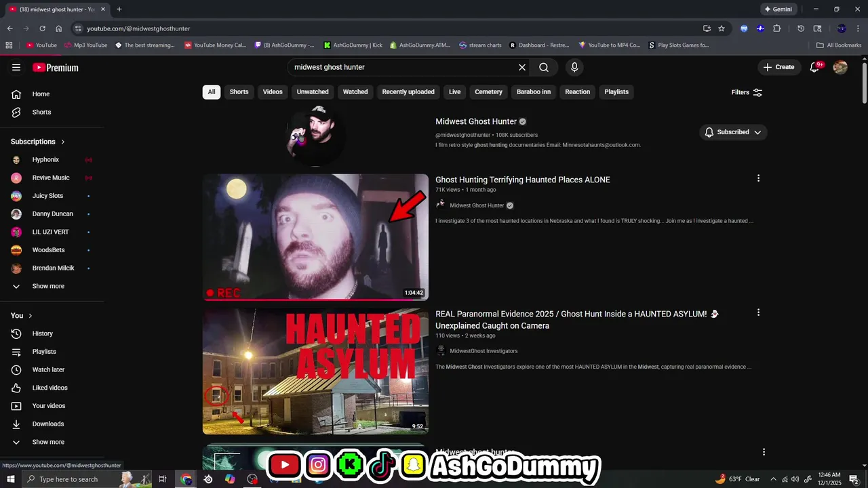Open Danny Duncan subscription channel
This screenshot has width=868, height=488.
pyautogui.click(x=52, y=213)
